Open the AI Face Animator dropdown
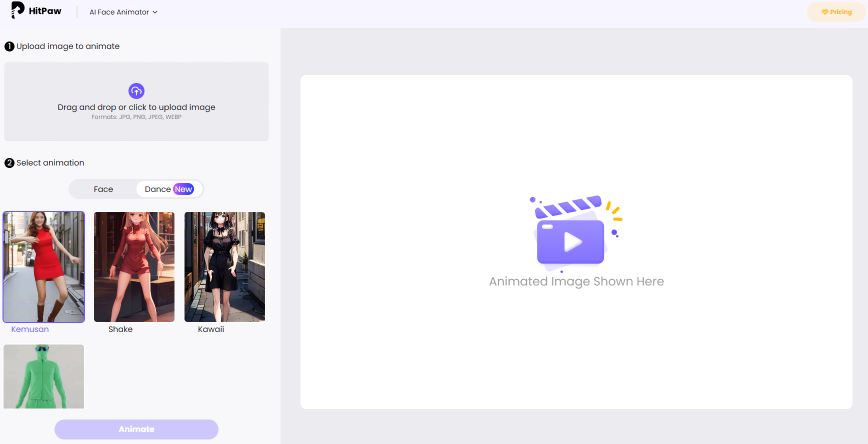Screen dimensions: 868x444 point(123,12)
